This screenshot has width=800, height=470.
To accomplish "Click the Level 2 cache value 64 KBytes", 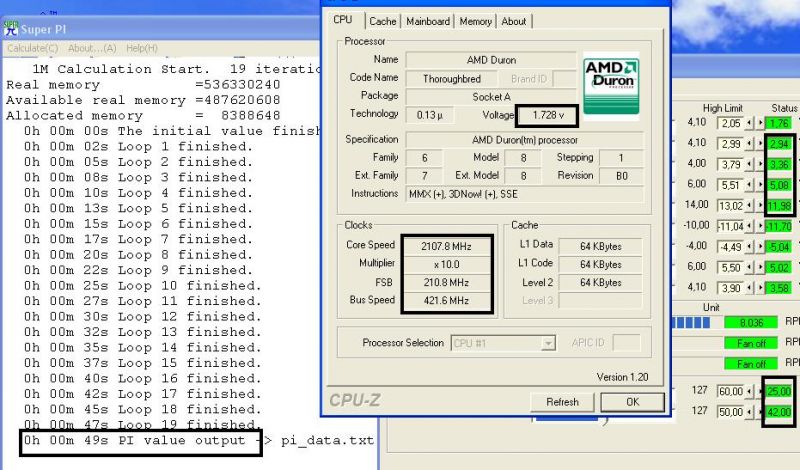I will 601,282.
